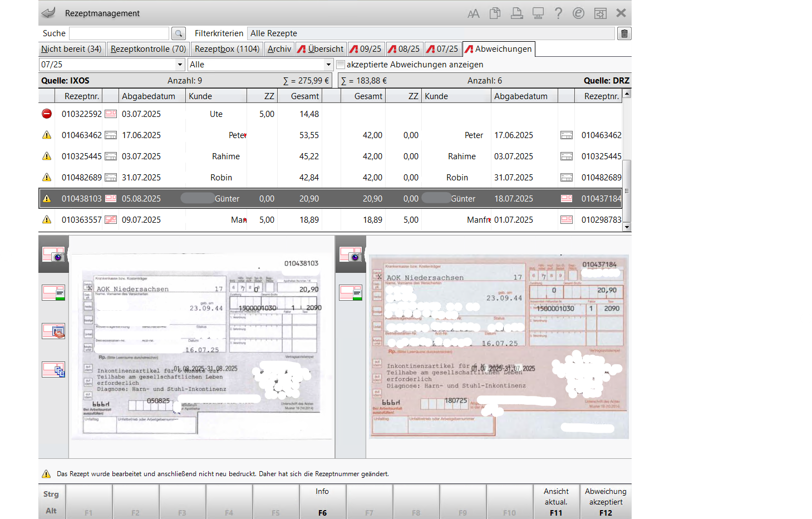This screenshot has height=519, width=812.
Task: Open the 'Alle' filter dropdown
Action: point(328,65)
